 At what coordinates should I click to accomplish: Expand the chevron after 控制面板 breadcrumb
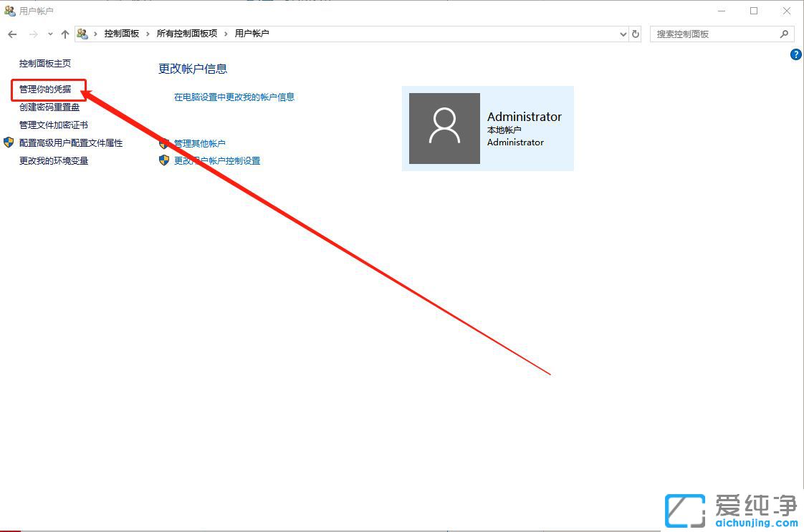[x=148, y=34]
